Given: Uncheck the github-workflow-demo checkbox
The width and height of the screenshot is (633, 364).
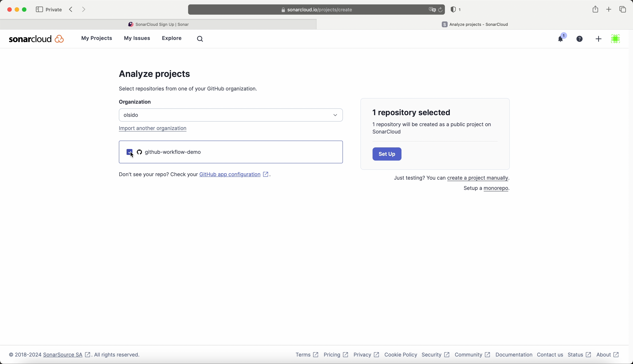Looking at the screenshot, I should pos(129,152).
